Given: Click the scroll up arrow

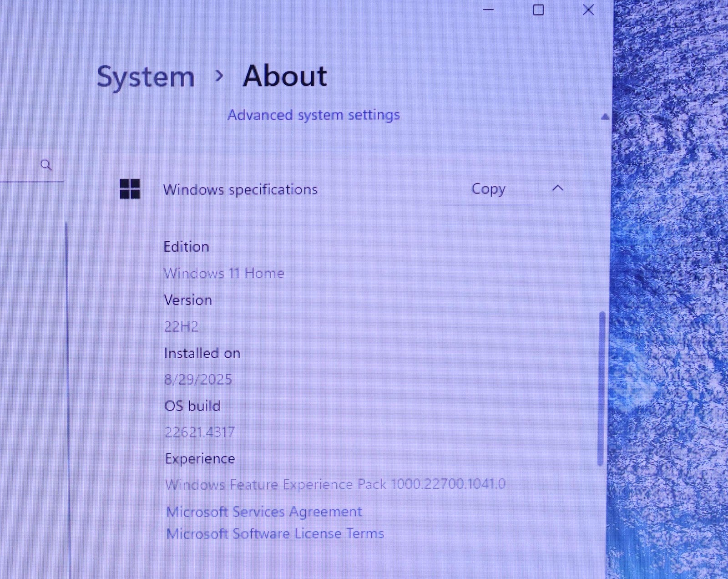Looking at the screenshot, I should pos(605,117).
